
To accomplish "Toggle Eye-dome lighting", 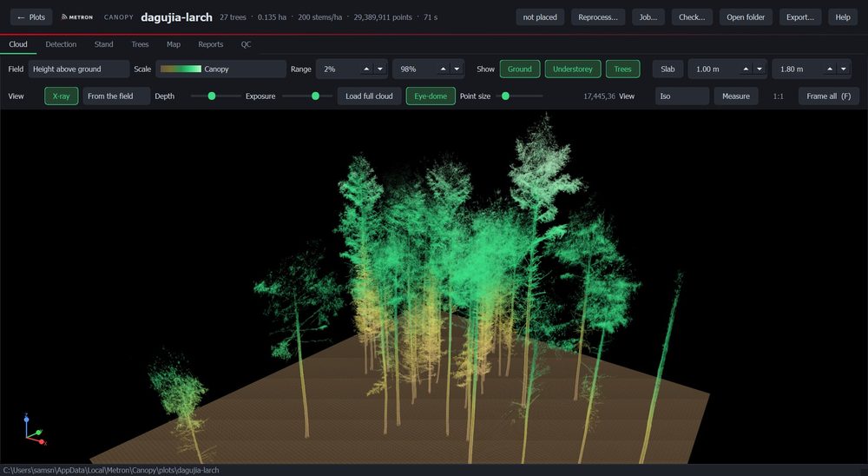I will tap(431, 96).
